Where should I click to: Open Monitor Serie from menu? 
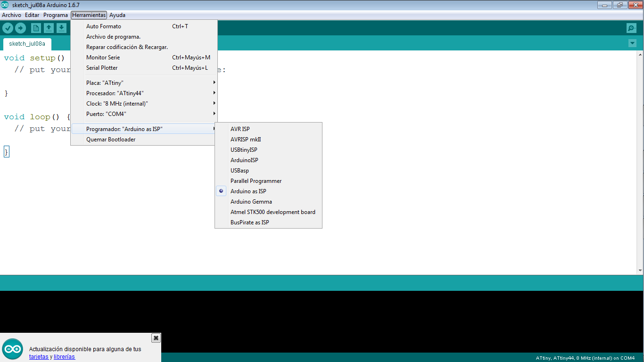pyautogui.click(x=144, y=58)
